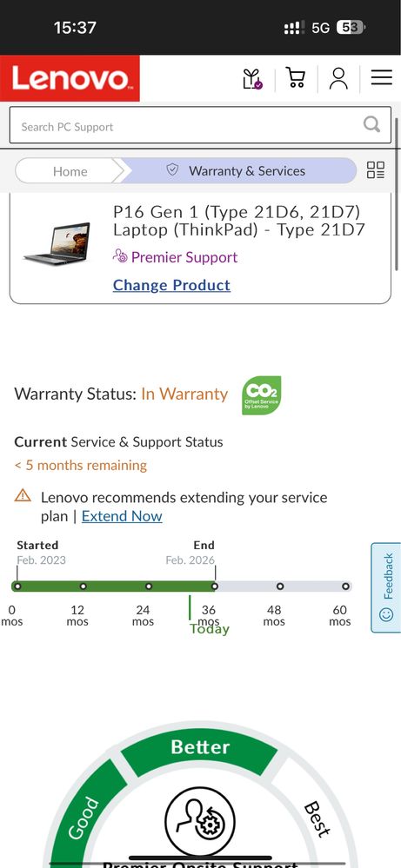Viewport: 401px width, 868px height.
Task: Open the Feedback side tab
Action: point(385,587)
